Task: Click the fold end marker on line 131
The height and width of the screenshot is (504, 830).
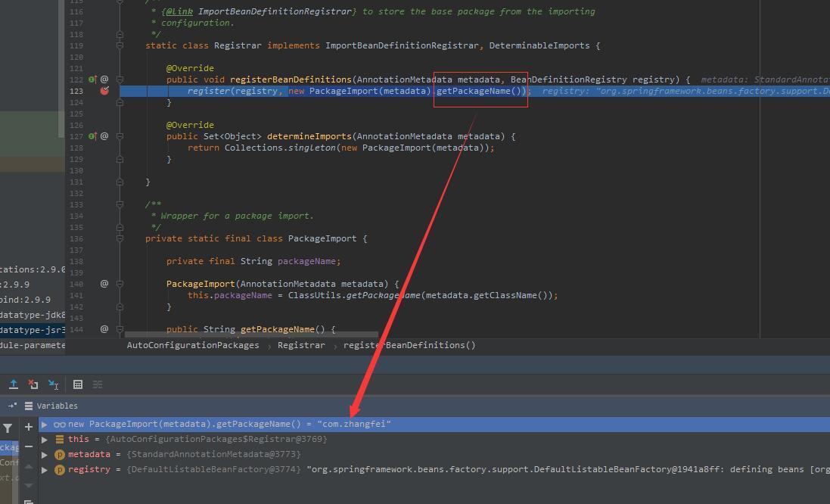Action: point(120,182)
